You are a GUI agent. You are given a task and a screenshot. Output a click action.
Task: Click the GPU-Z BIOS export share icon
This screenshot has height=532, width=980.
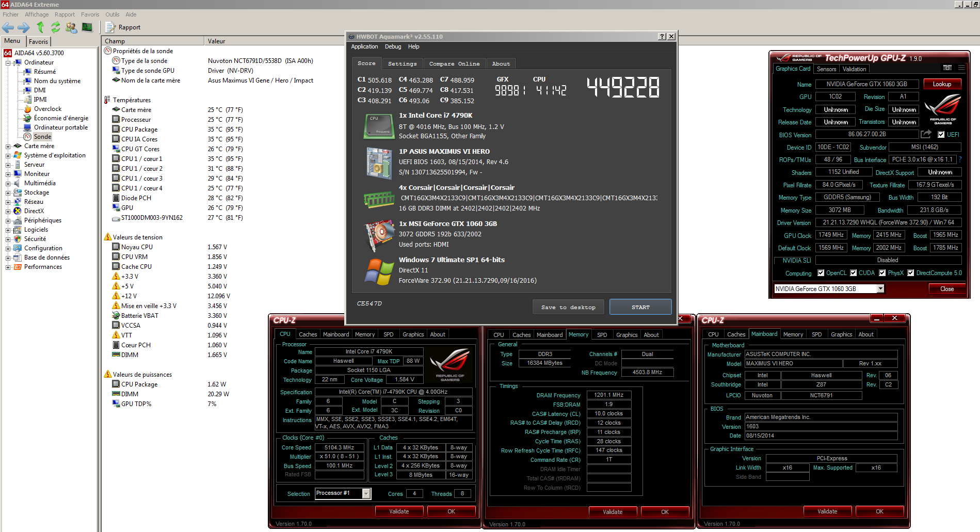[x=926, y=134]
